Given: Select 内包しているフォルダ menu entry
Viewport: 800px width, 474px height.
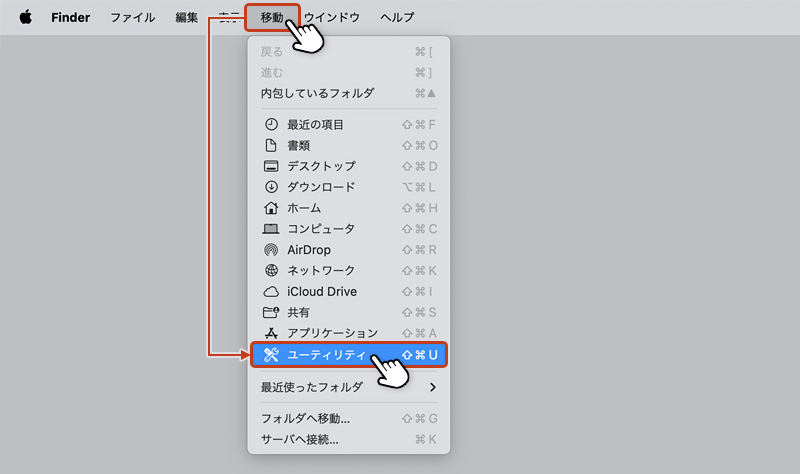Looking at the screenshot, I should 317,93.
